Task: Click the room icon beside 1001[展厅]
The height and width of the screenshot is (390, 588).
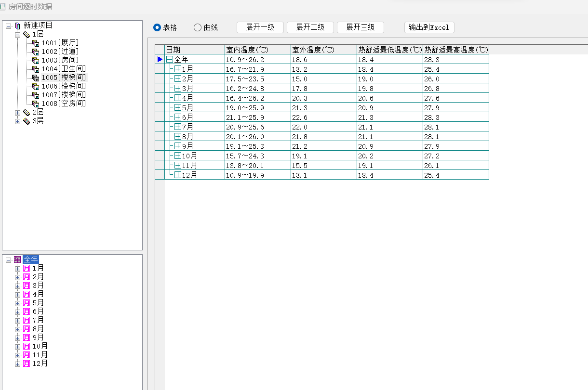Action: [36, 43]
